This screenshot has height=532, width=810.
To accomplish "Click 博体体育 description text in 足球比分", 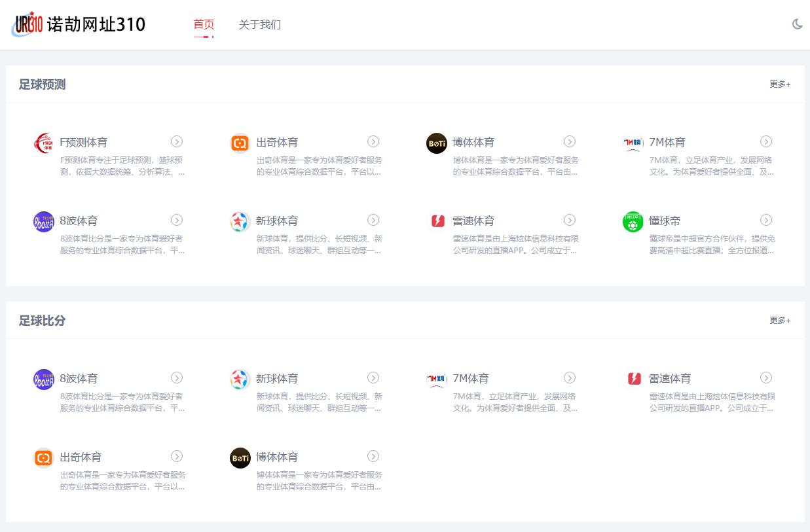I will click(319, 480).
